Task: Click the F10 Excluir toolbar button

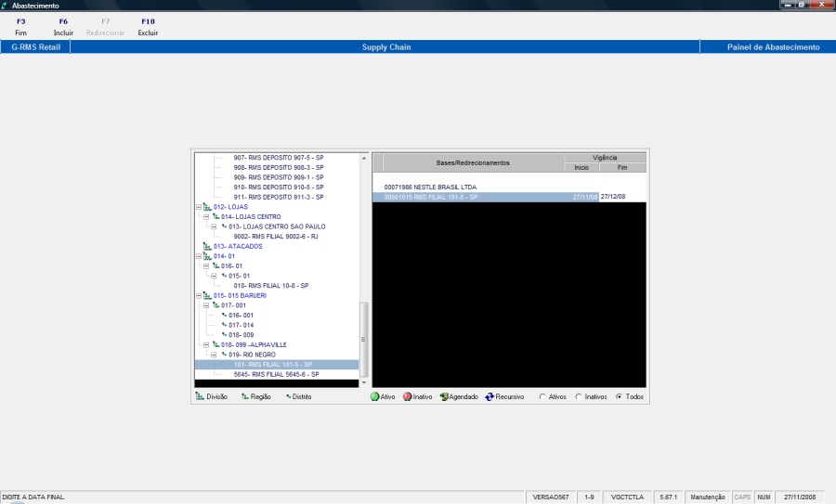Action: (148, 27)
